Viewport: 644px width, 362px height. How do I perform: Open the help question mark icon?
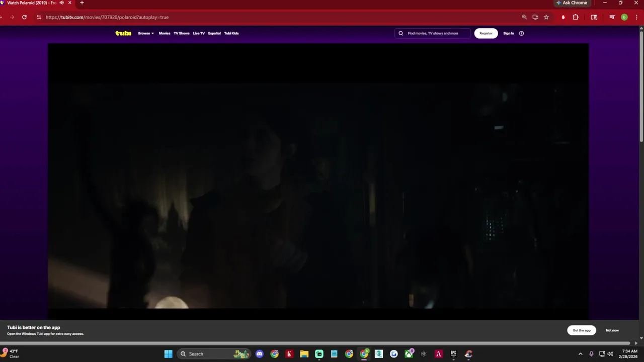pos(521,33)
